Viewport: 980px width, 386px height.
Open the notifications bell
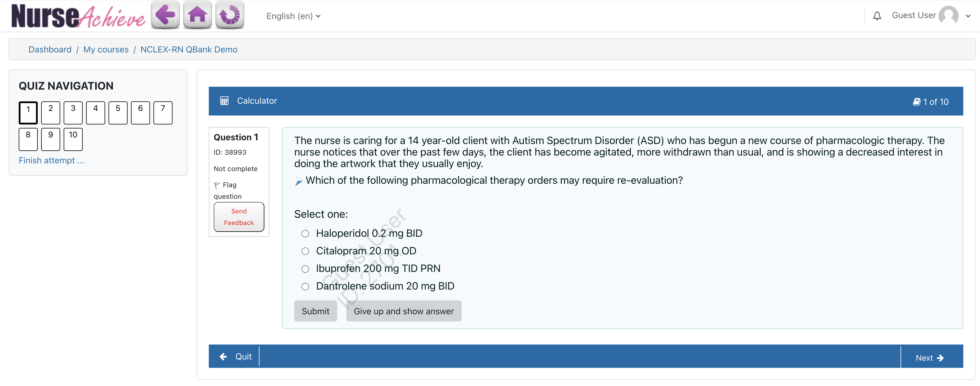tap(877, 16)
